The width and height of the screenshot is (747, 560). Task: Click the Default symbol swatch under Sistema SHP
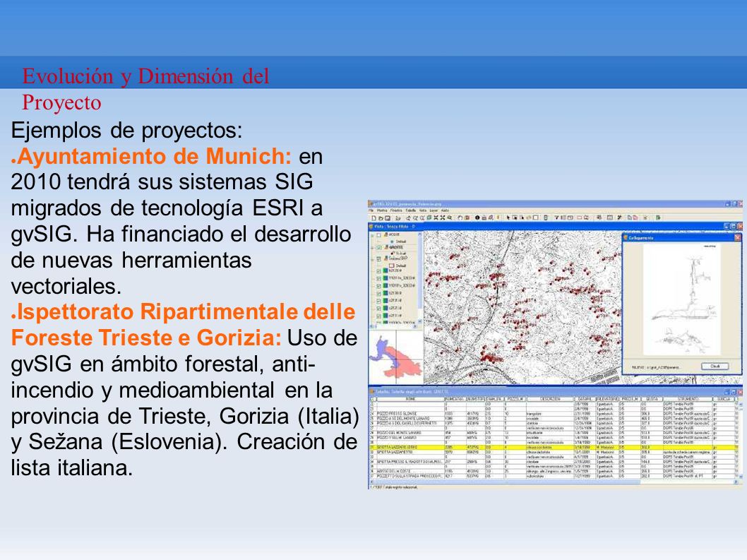392,265
